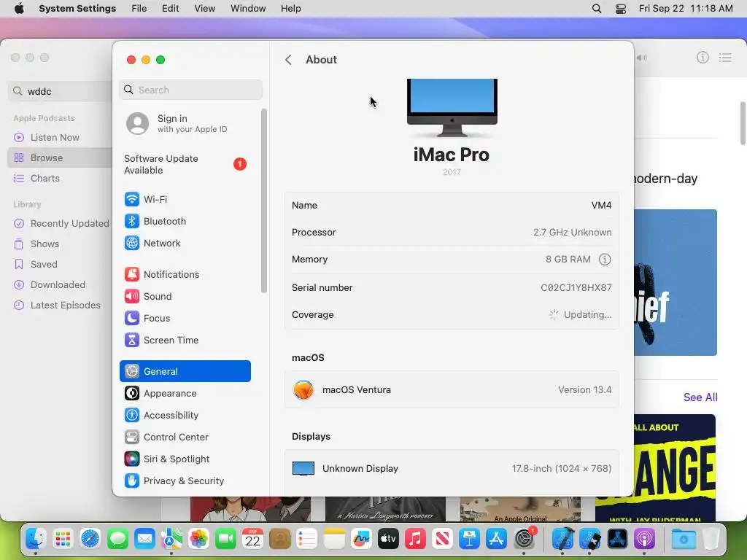Launch Safari from the Dock
The height and width of the screenshot is (560, 747).
coord(90,539)
